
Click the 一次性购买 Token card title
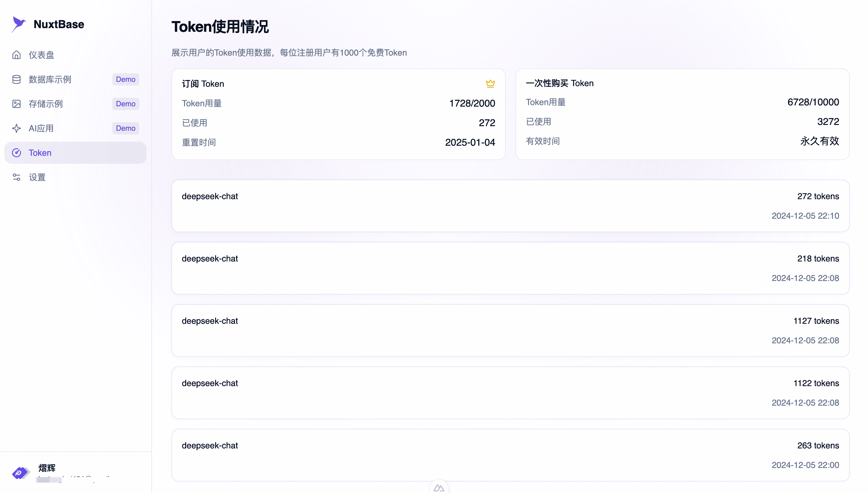(560, 83)
